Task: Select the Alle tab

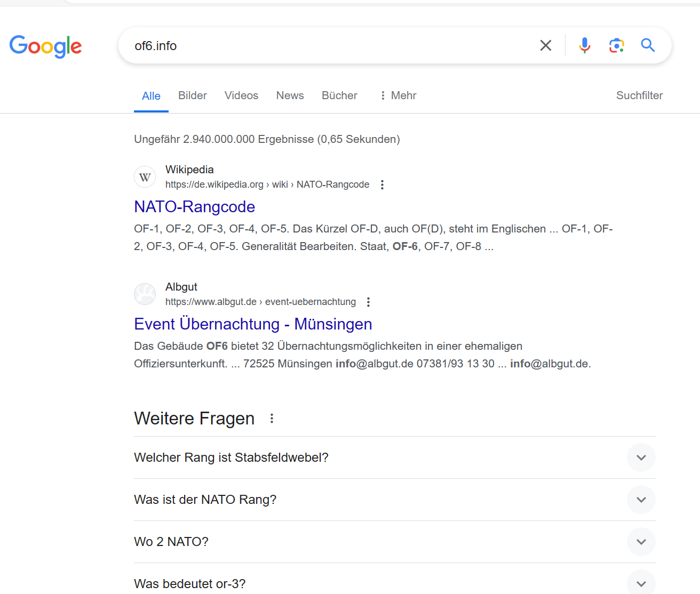Action: [151, 96]
